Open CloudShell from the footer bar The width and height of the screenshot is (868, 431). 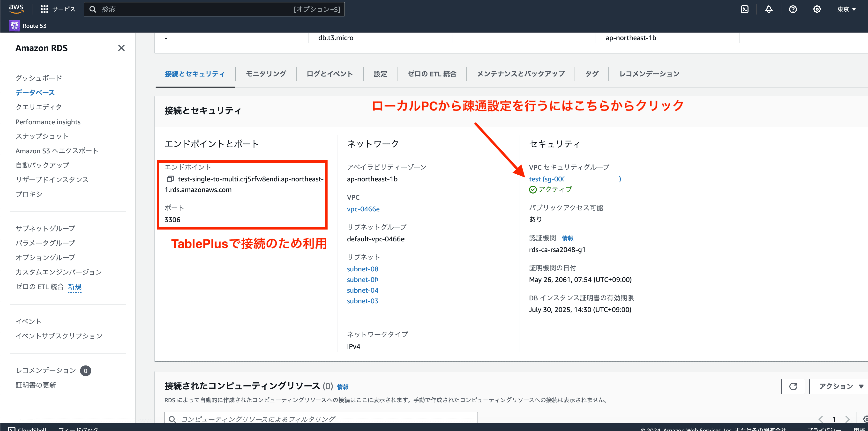(x=27, y=429)
